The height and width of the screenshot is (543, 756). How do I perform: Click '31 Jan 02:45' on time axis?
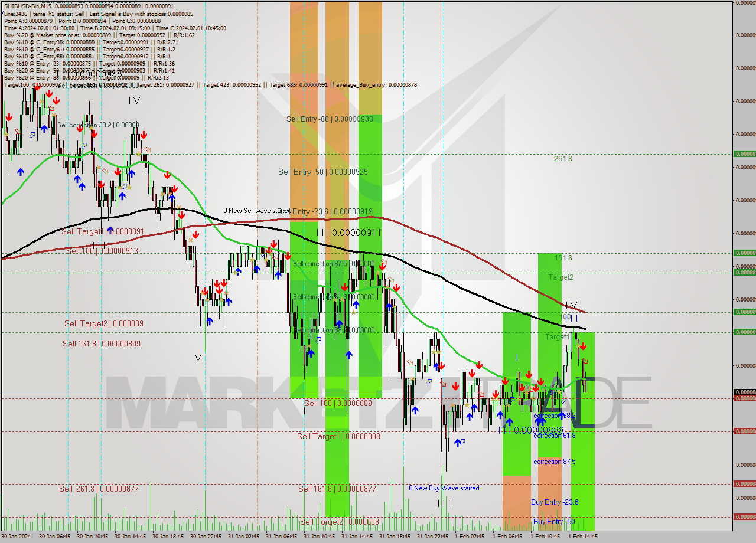(x=243, y=537)
